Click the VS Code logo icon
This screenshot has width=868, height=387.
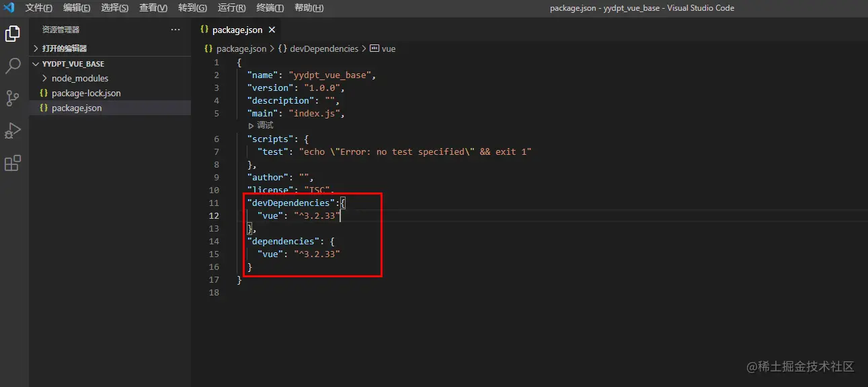point(9,8)
